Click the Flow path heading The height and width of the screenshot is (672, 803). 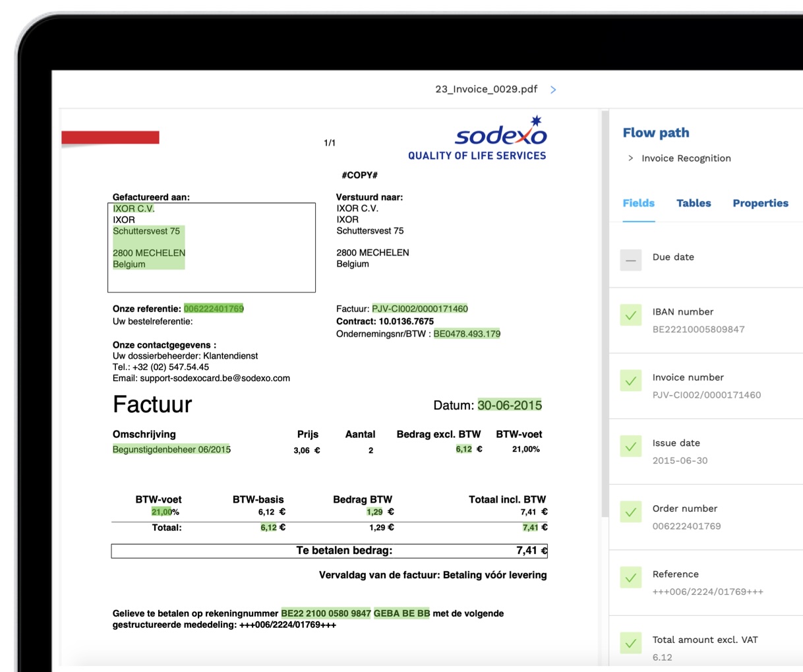(x=656, y=133)
